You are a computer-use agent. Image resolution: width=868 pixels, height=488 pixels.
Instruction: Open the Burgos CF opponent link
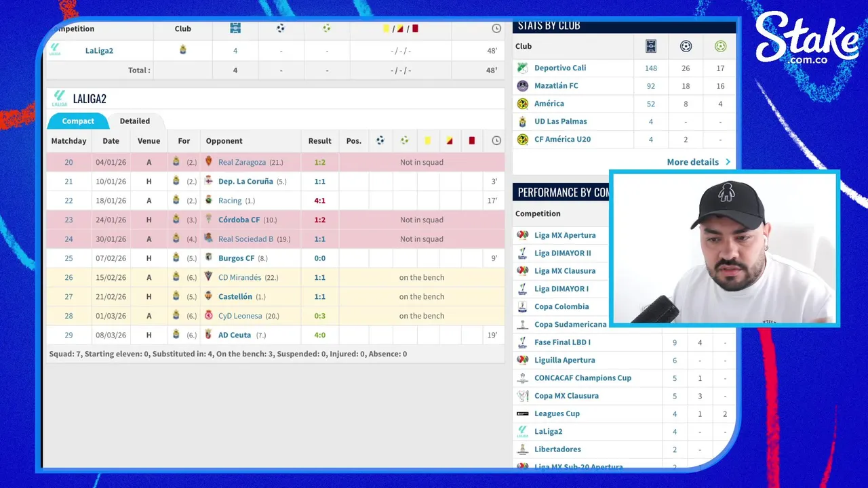pos(236,258)
